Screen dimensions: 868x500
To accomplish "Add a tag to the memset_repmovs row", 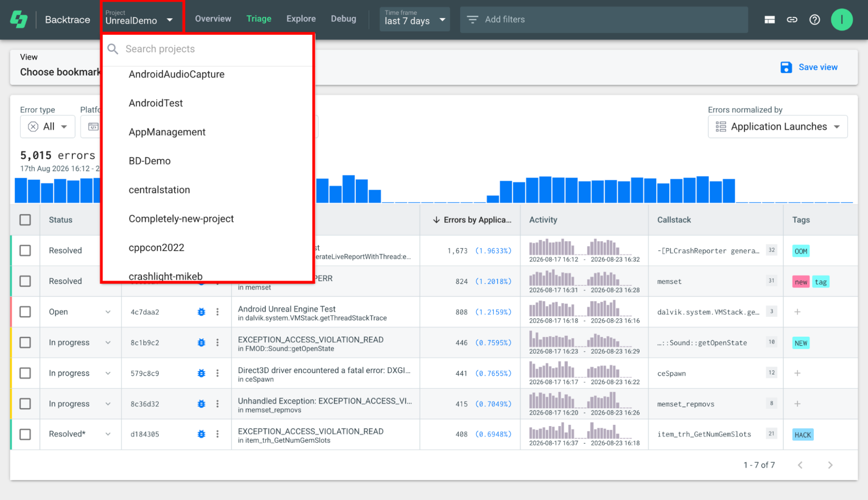I will (798, 404).
